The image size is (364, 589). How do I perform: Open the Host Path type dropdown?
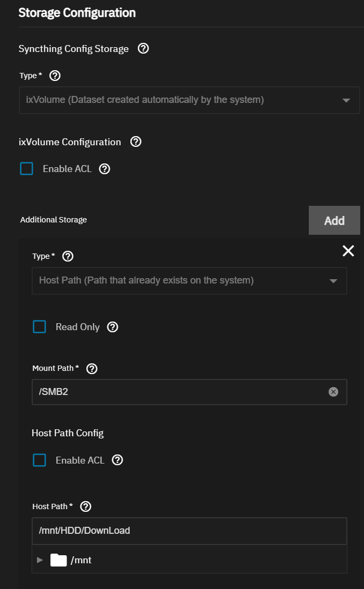(x=189, y=281)
